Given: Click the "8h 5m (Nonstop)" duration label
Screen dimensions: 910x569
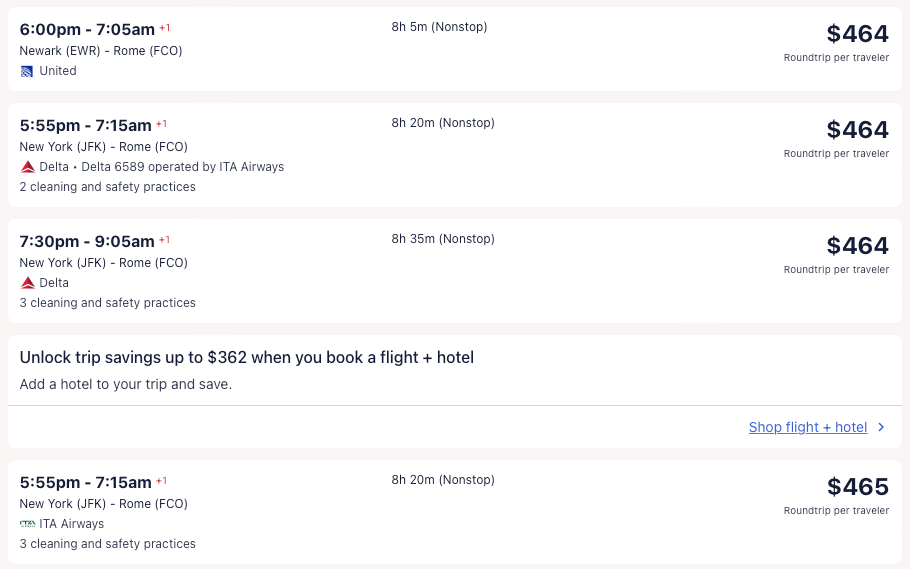Looking at the screenshot, I should pyautogui.click(x=439, y=27).
